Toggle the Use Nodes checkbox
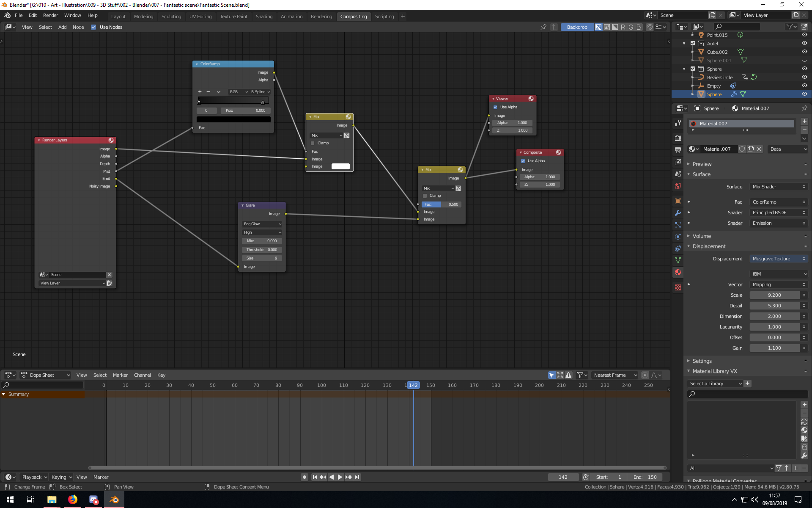The image size is (812, 508). (x=93, y=27)
